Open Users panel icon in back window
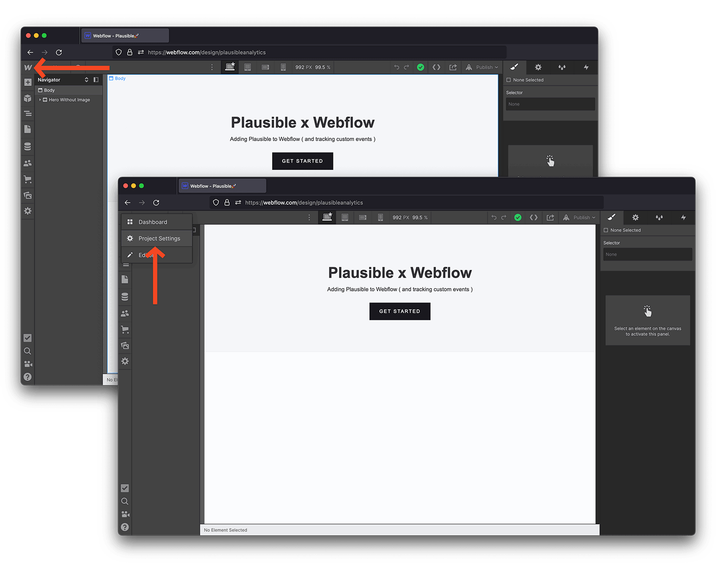This screenshot has width=728, height=570. (x=28, y=163)
